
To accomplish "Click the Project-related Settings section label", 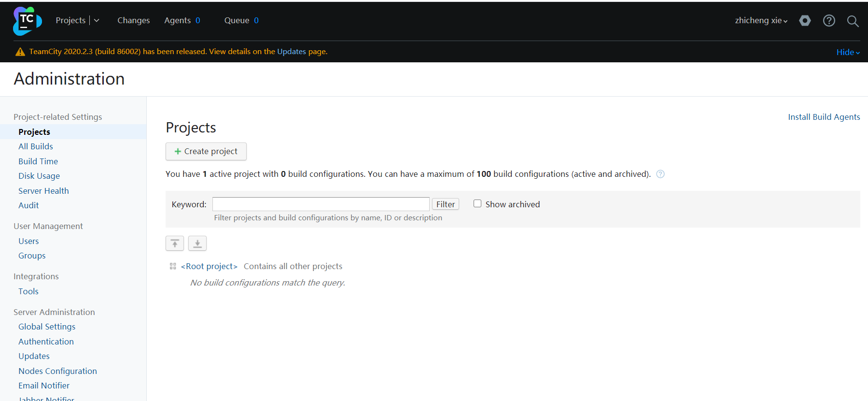I will tap(58, 117).
